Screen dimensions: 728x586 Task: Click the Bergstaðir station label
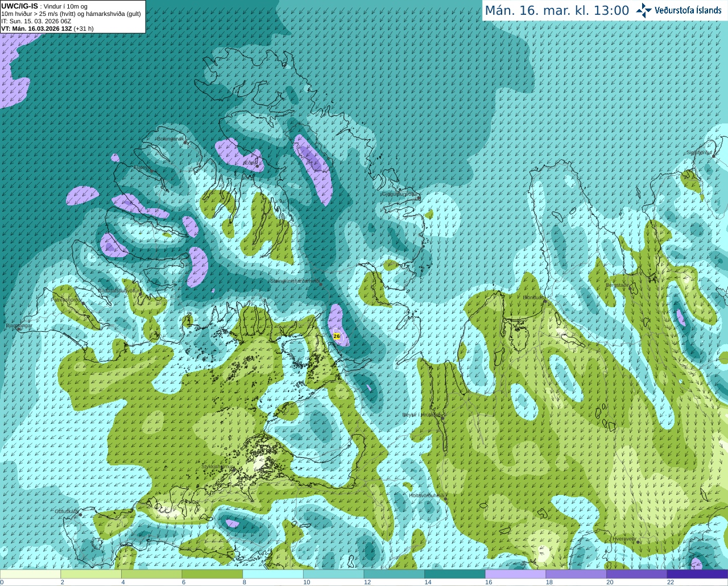point(617,285)
